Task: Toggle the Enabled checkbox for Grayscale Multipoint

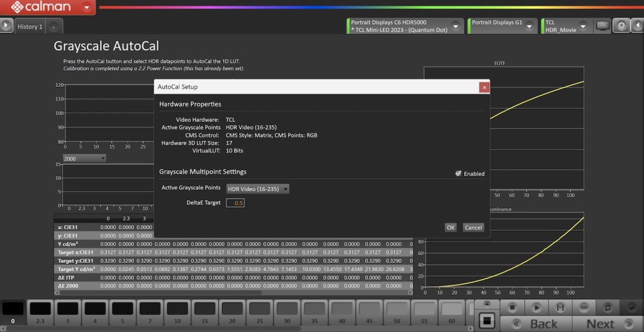Action: click(458, 174)
